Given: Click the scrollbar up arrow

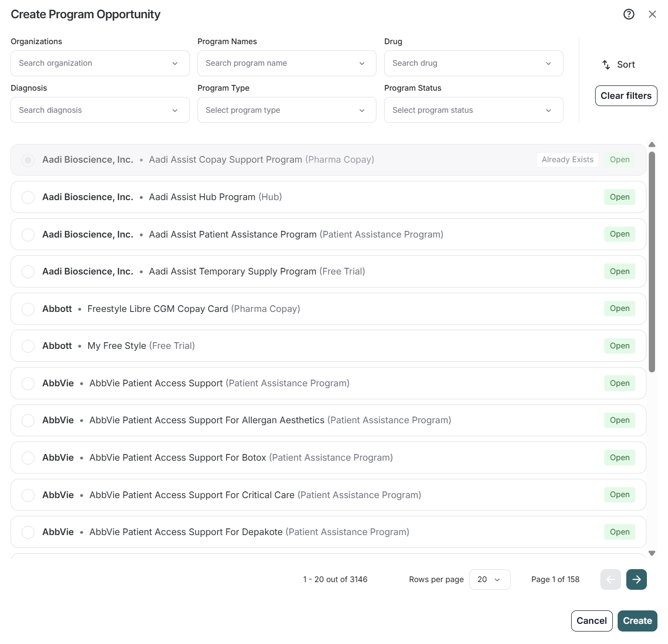Looking at the screenshot, I should pos(652,144).
